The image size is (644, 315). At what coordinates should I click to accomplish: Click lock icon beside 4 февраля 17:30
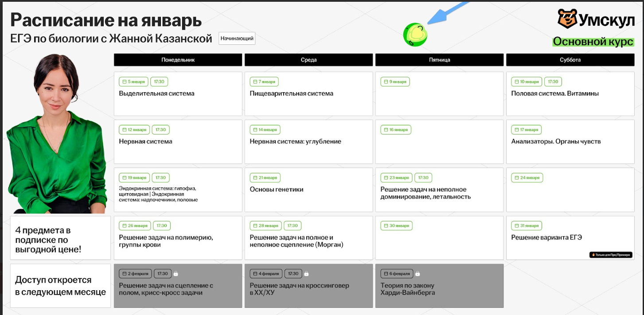[x=306, y=274]
